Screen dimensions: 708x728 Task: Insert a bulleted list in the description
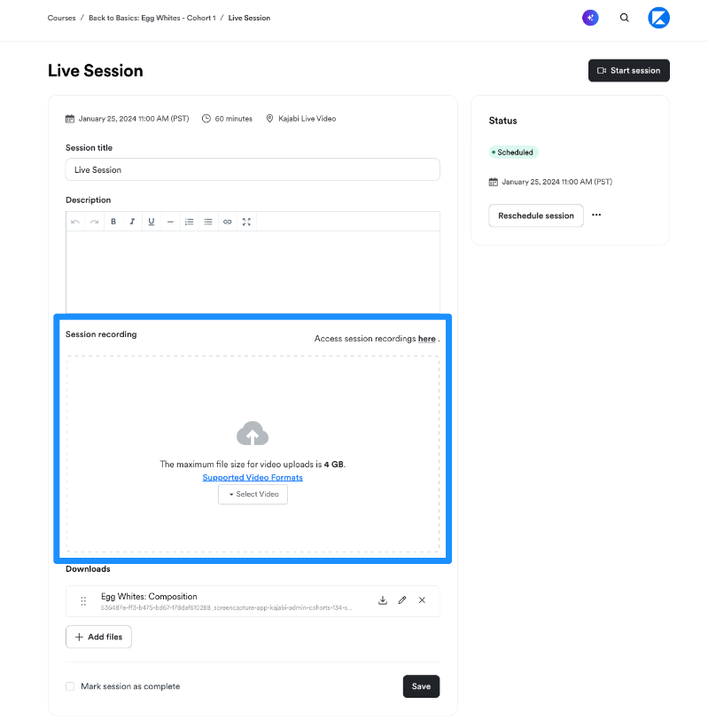pyautogui.click(x=208, y=222)
